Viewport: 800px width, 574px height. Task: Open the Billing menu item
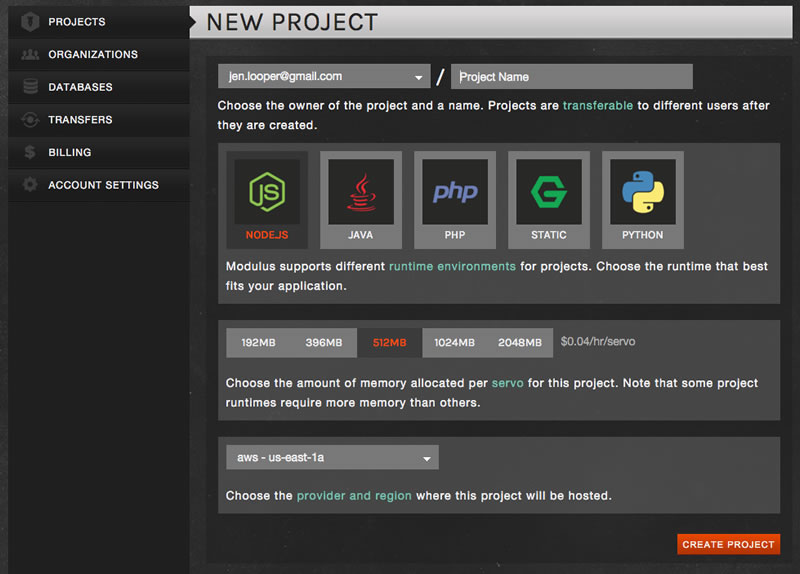pyautogui.click(x=99, y=153)
